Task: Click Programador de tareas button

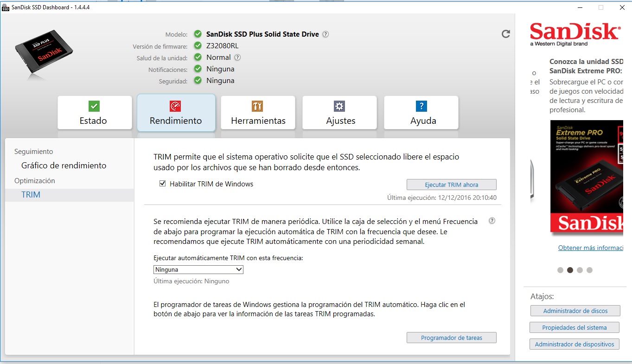Action: pos(452,338)
